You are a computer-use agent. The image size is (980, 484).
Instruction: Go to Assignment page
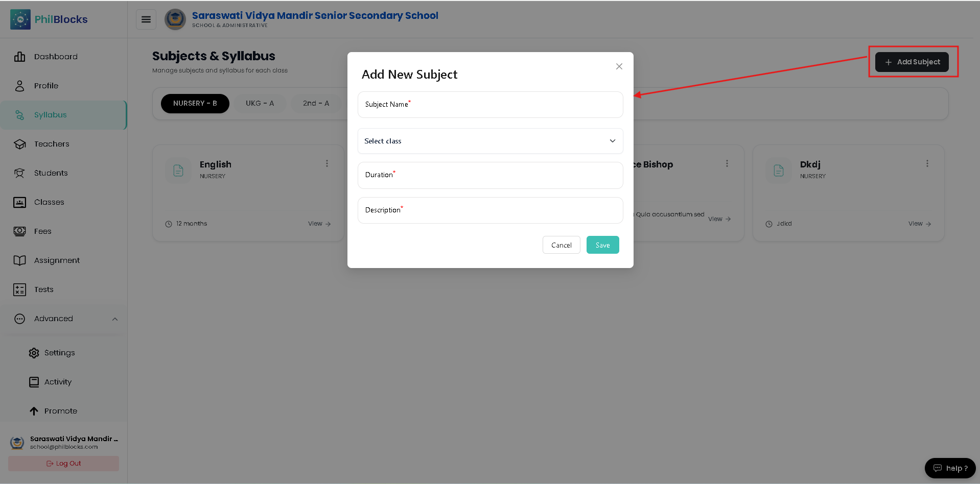click(x=64, y=260)
